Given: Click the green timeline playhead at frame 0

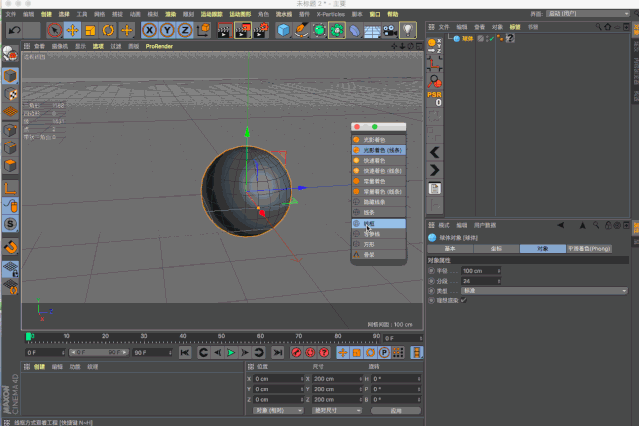Looking at the screenshot, I should (29, 336).
